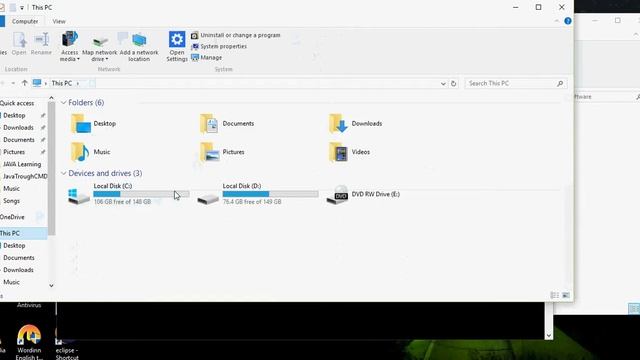The width and height of the screenshot is (640, 360).
Task: Click 76.4 GB free of 149 GB text
Action: (x=252, y=202)
